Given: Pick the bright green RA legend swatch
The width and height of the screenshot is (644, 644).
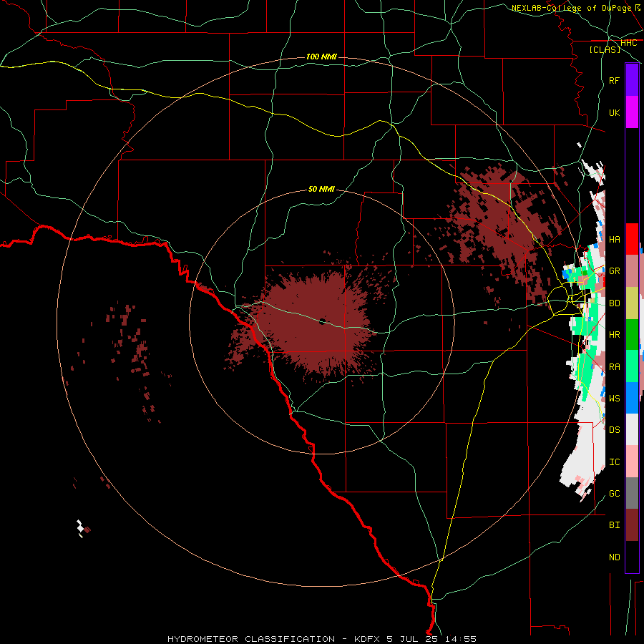Looking at the screenshot, I should point(632,366).
